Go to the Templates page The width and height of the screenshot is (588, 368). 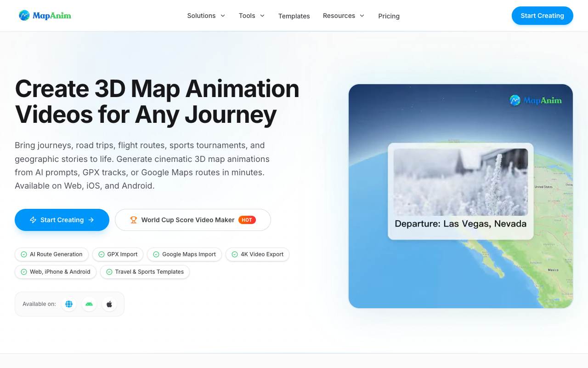tap(294, 16)
